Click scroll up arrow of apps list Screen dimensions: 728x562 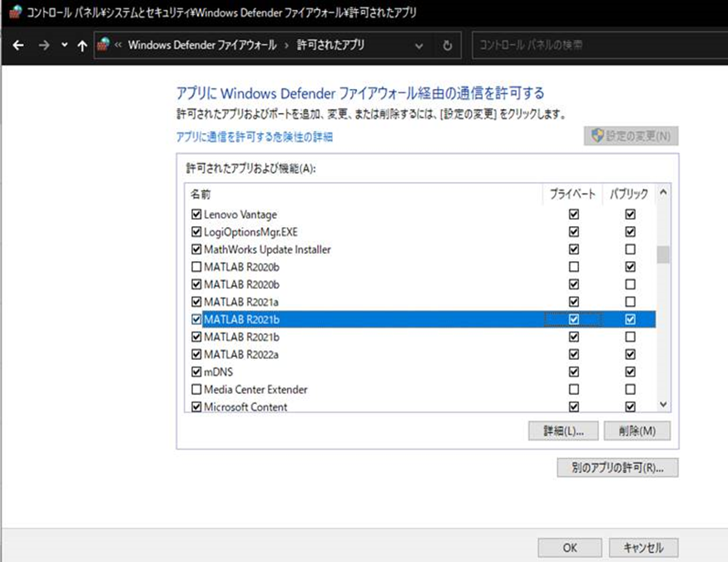(663, 192)
